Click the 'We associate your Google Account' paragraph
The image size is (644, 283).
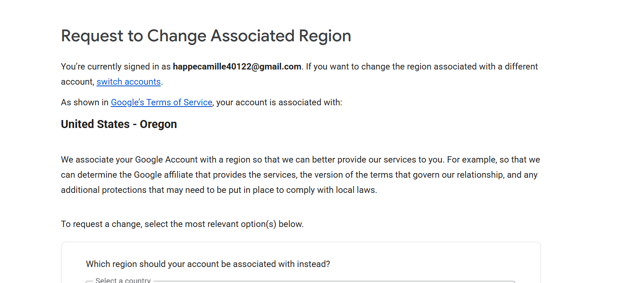point(300,175)
